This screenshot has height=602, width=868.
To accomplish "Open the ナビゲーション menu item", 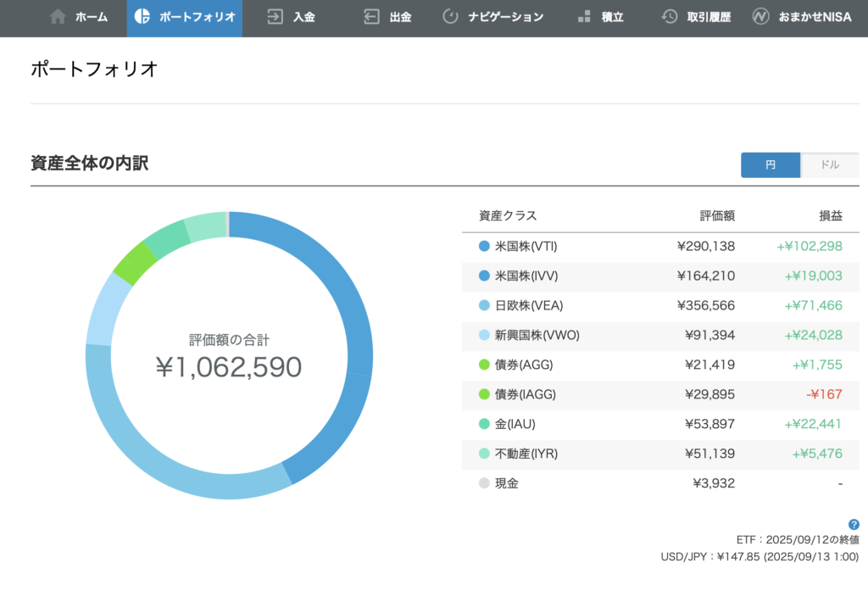I will (505, 17).
